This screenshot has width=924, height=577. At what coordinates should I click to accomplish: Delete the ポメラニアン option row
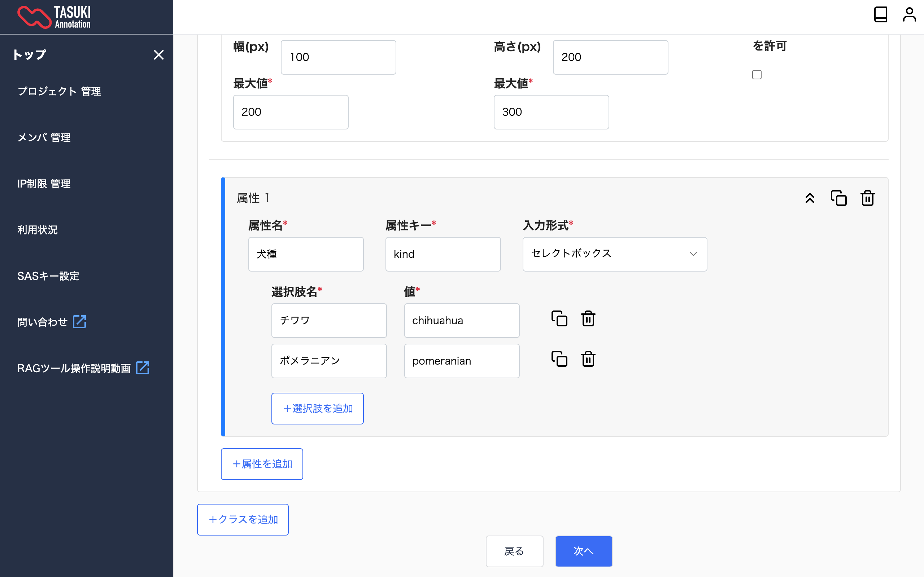588,359
